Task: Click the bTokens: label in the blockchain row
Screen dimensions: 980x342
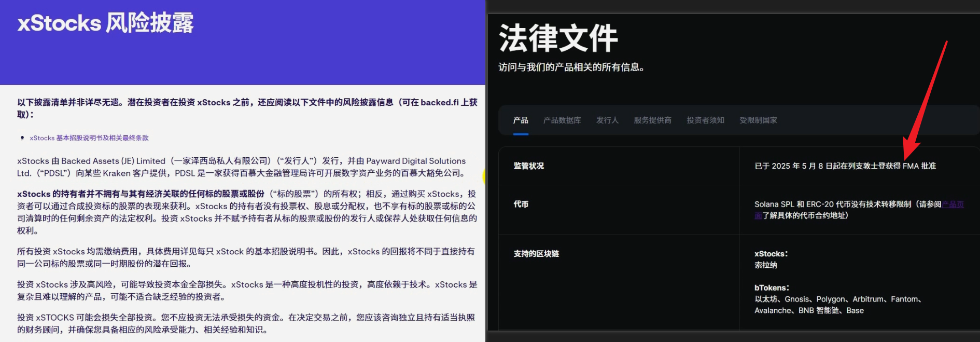Action: coord(772,288)
